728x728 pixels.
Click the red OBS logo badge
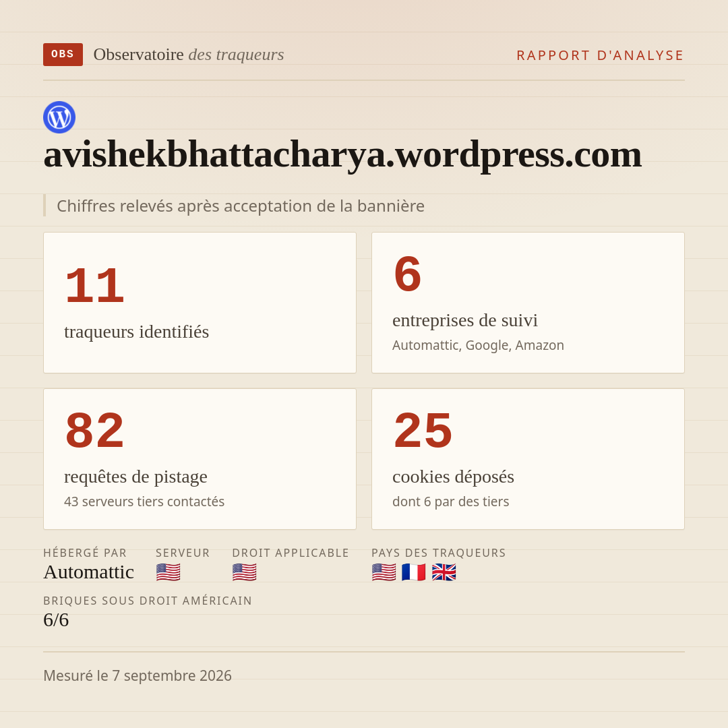click(63, 55)
